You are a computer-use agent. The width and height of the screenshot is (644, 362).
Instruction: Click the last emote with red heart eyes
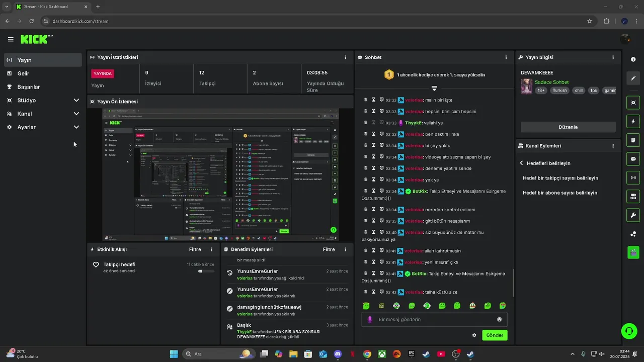(503, 306)
